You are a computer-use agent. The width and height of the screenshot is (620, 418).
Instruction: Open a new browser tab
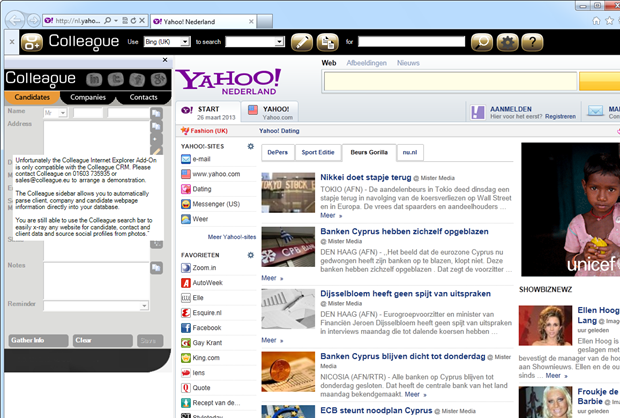click(265, 21)
